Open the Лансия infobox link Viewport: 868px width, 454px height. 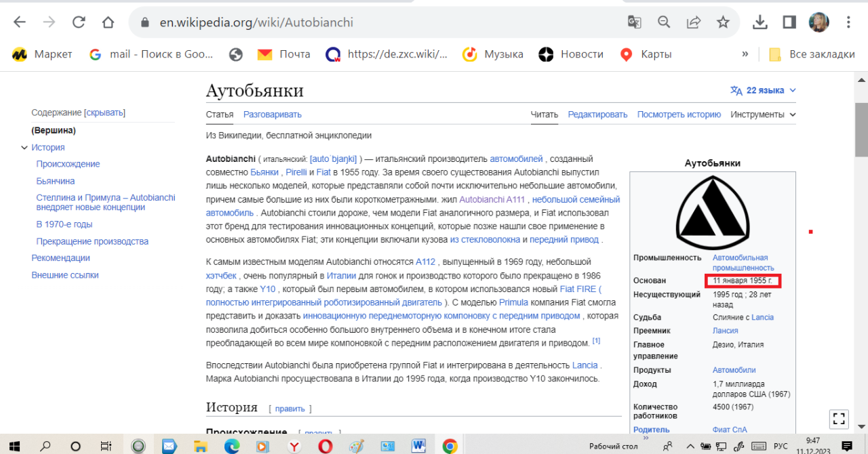pos(726,331)
